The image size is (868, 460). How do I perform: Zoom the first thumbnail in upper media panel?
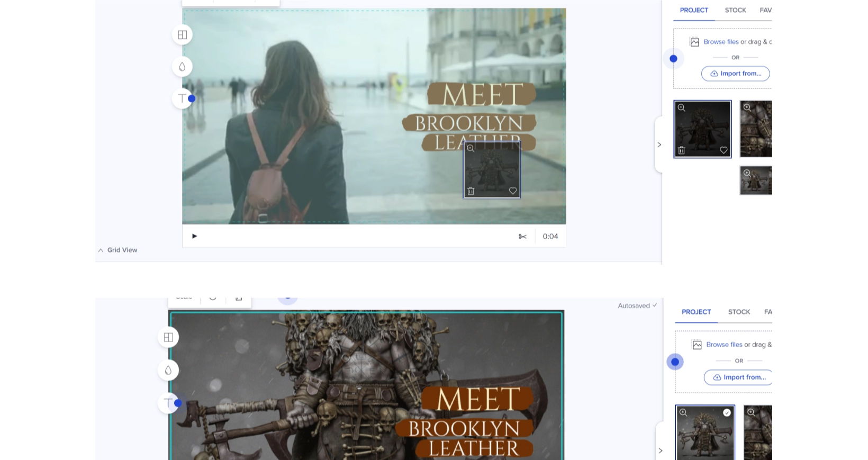coord(682,108)
